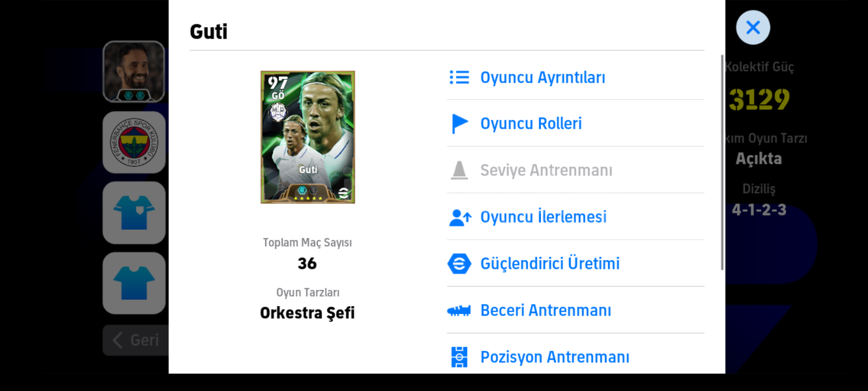Open Oyuncu Ayrıntıları list icon
Image resolution: width=868 pixels, height=391 pixels.
tap(459, 77)
